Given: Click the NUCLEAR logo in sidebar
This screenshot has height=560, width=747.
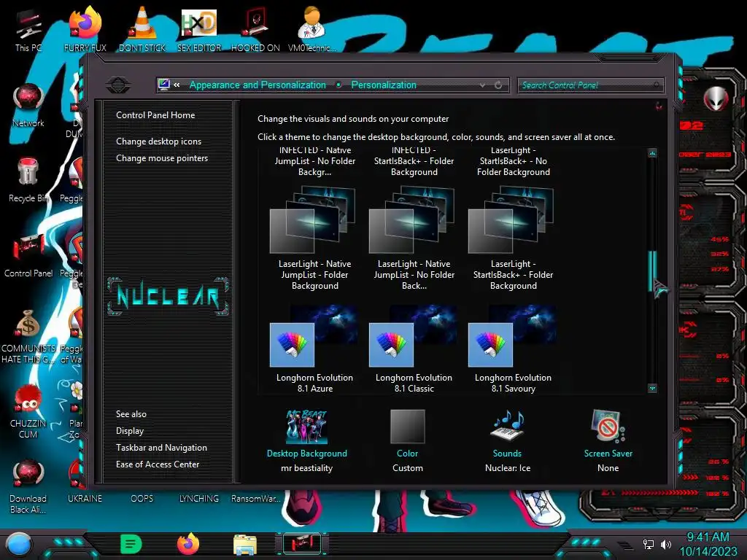Looking at the screenshot, I should point(168,296).
